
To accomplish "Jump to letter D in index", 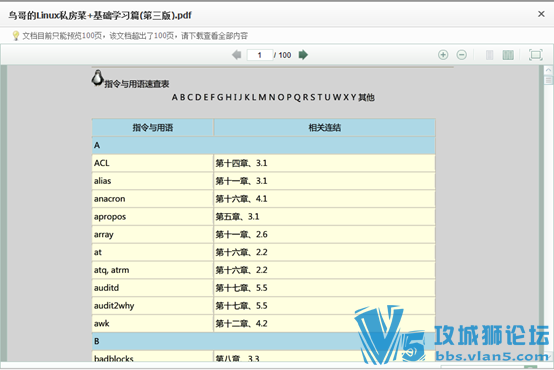I will click(198, 97).
